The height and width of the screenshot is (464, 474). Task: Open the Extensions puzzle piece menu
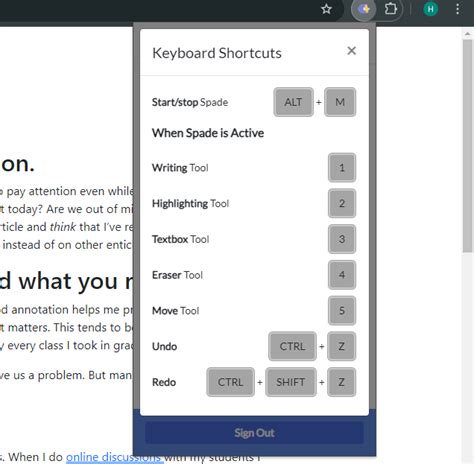[390, 9]
